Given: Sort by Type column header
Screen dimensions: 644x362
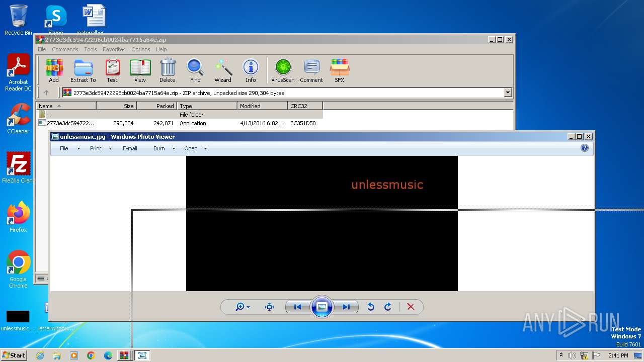Looking at the screenshot, I should pos(207,106).
